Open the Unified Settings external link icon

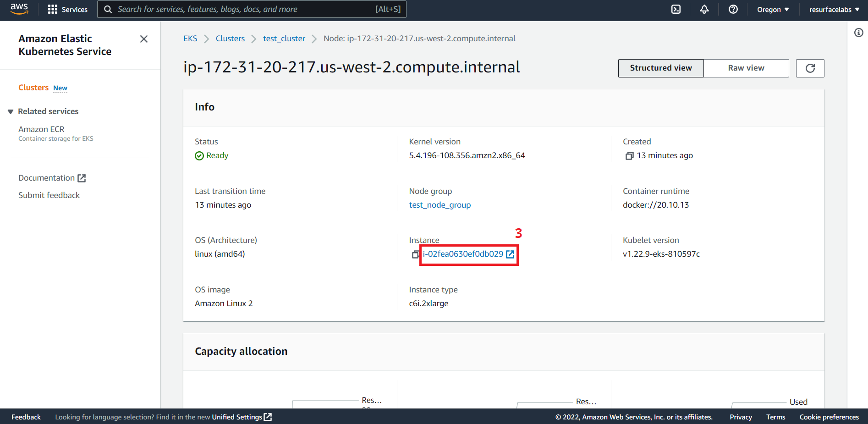[268, 417]
